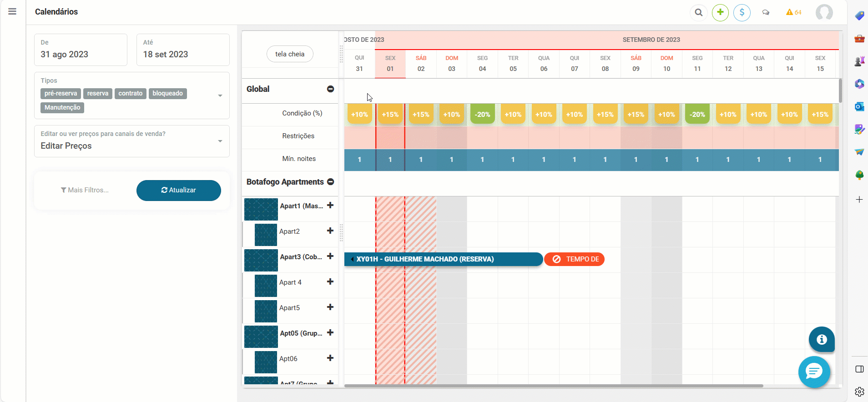Open the Tipos dropdown arrow

click(220, 96)
